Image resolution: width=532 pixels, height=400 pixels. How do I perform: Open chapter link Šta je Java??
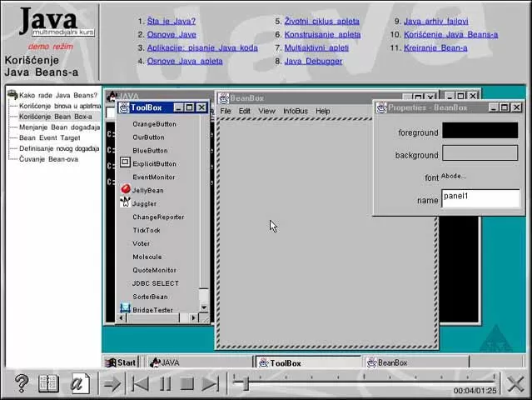(x=172, y=21)
